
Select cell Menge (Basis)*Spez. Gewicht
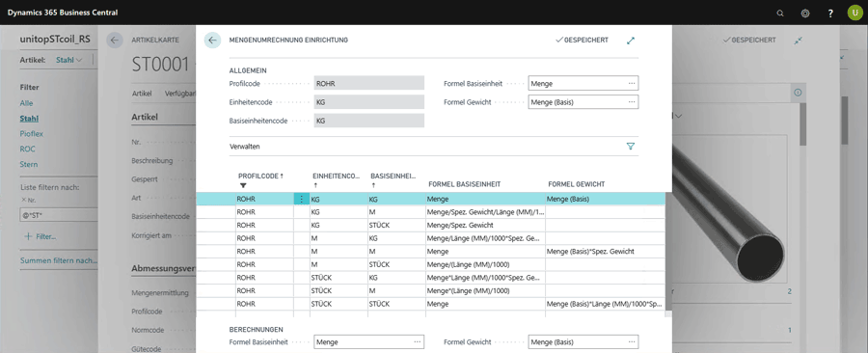point(605,251)
